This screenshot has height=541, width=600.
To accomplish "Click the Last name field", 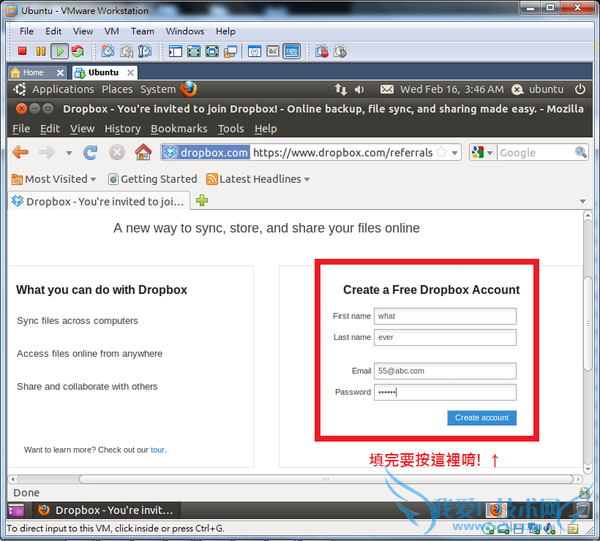I will [x=445, y=337].
